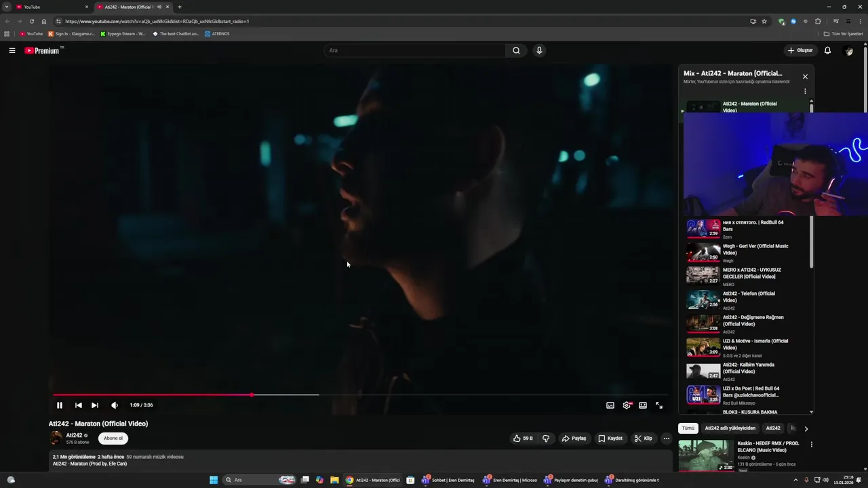The image size is (868, 488).
Task: Open a new browser tab
Action: 179,7
